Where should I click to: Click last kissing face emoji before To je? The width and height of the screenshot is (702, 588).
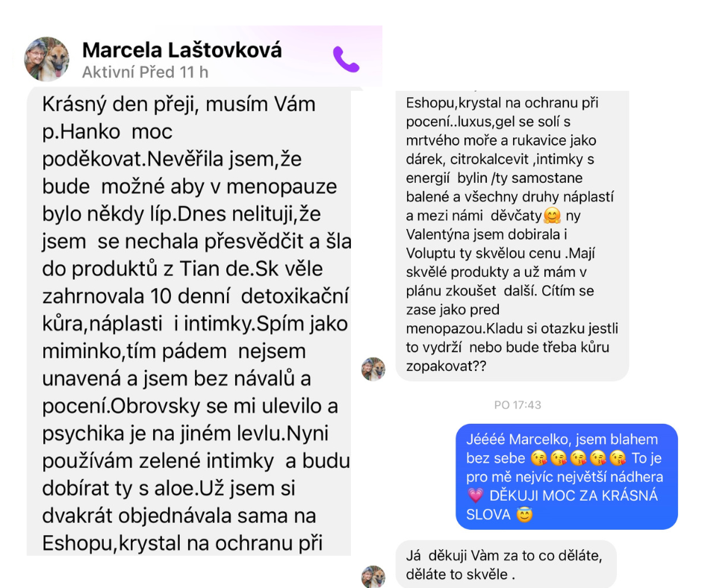tap(618, 458)
